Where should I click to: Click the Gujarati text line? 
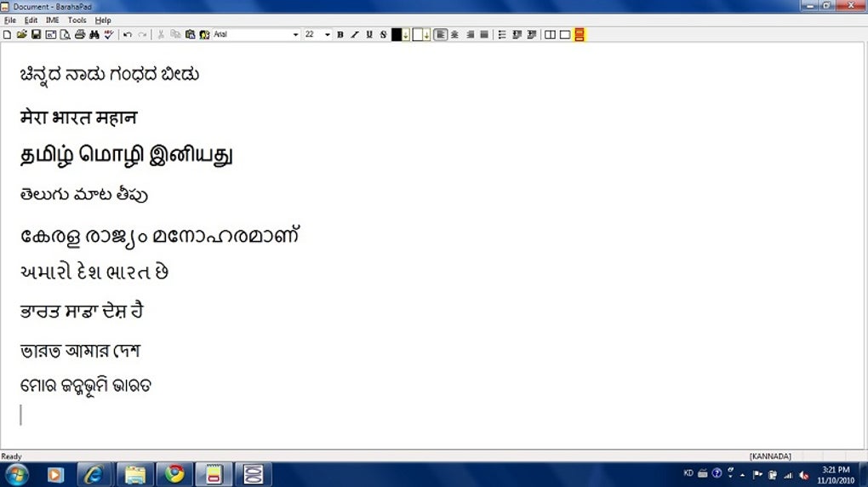coord(94,272)
